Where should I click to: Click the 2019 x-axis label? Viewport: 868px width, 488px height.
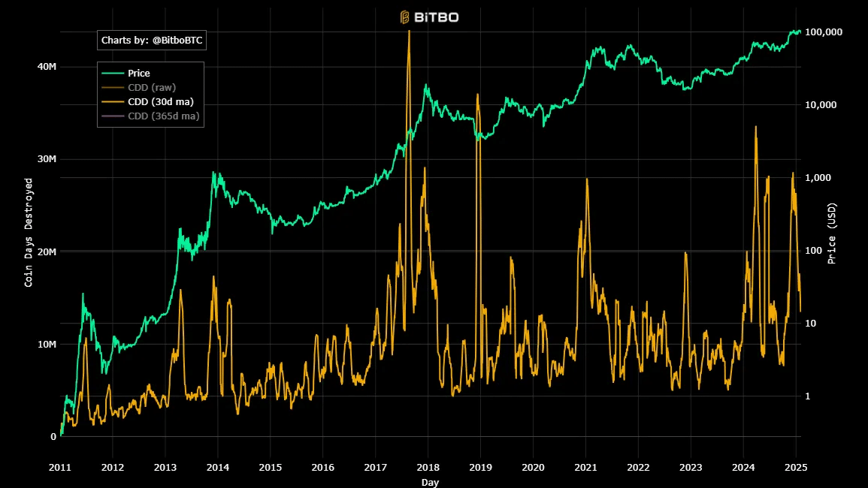pos(480,468)
